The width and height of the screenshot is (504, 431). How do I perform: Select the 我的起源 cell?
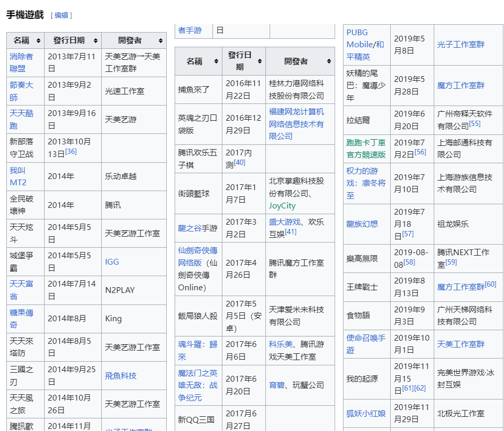[x=367, y=379]
